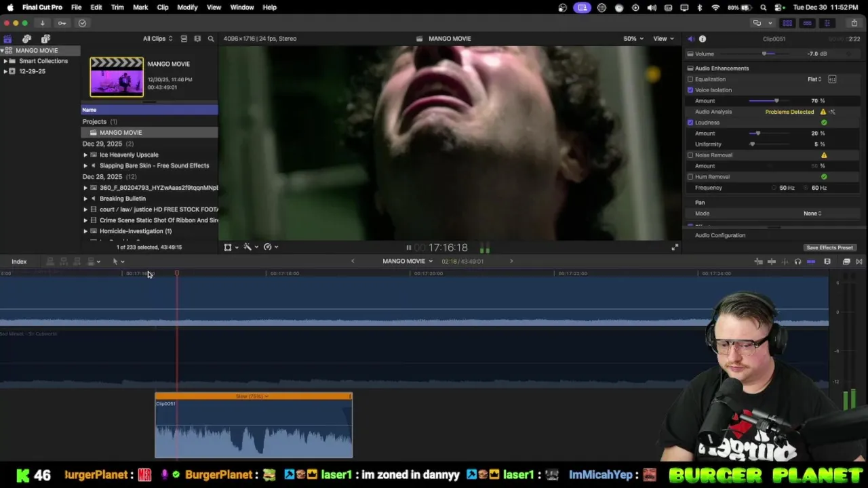Screen dimensions: 868x488
Task: Open the All Clips filter dropdown
Action: (157, 39)
